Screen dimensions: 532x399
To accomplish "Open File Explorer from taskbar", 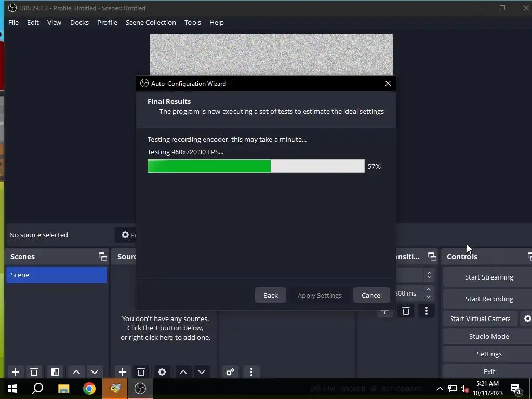I will click(63, 389).
